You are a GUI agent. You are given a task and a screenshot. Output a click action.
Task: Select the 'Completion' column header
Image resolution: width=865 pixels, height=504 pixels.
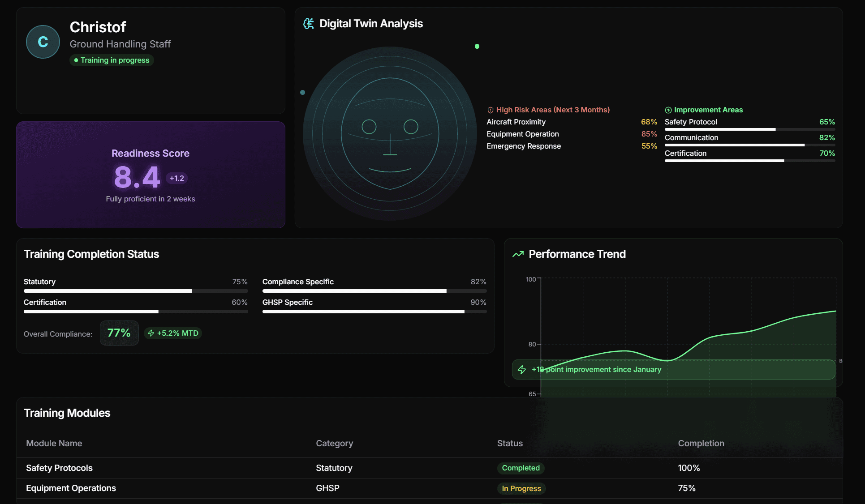701,443
